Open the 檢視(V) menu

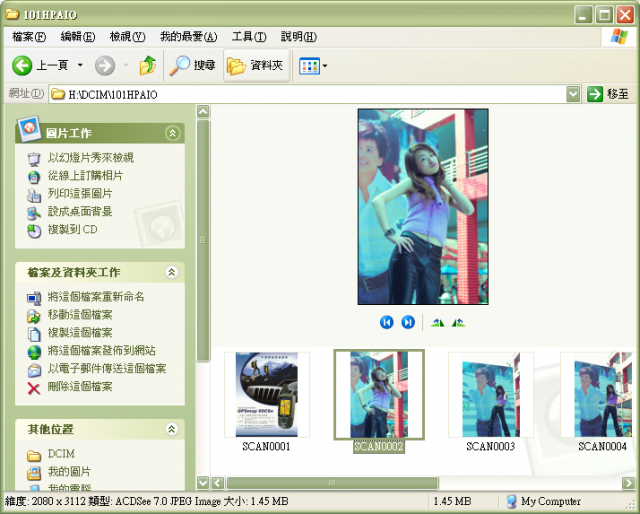click(x=127, y=37)
